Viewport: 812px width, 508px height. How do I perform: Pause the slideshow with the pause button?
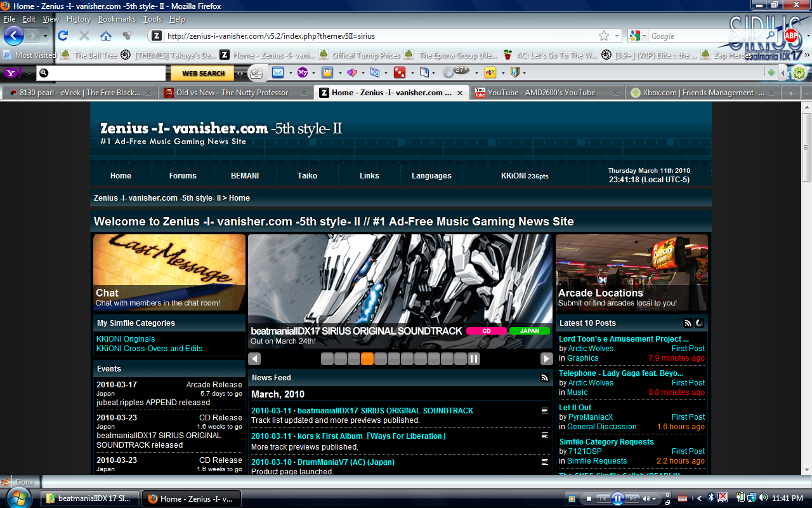474,359
